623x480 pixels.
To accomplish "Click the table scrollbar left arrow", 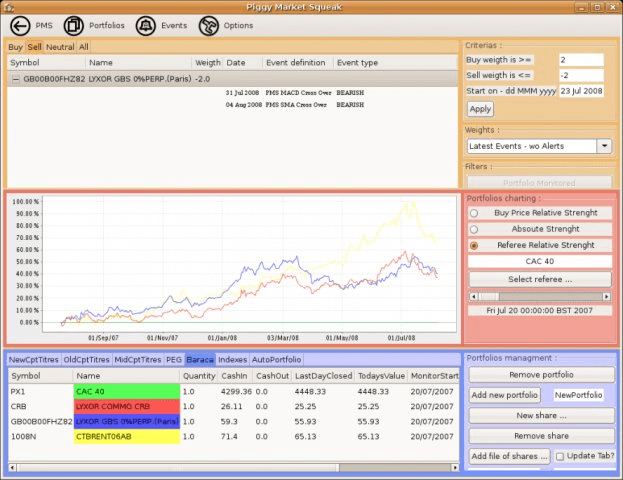I will [12, 468].
